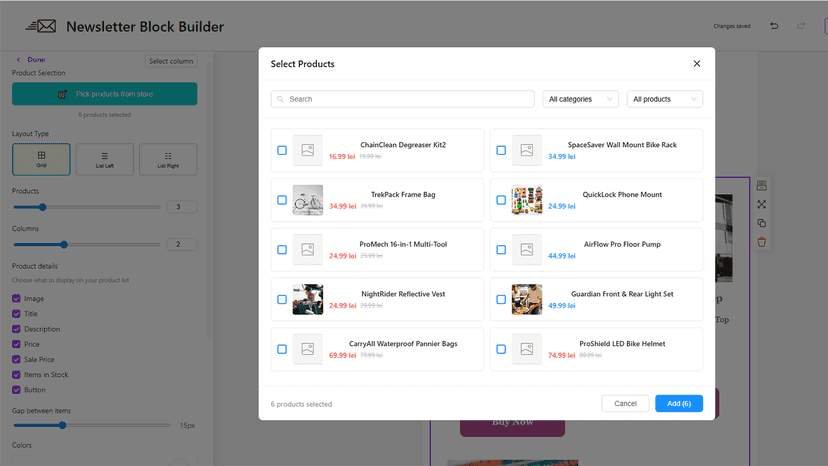Click ProMech Multi-Tool placeholder image icon

coord(308,249)
